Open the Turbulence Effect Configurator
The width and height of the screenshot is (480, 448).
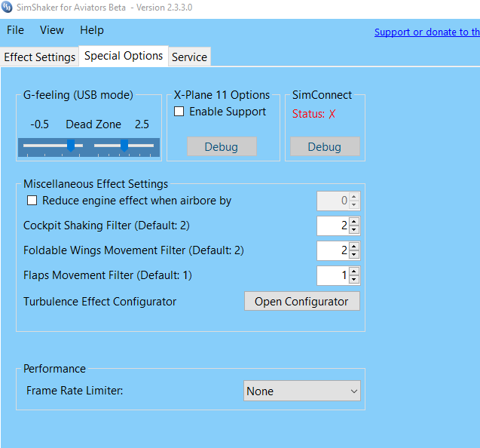click(302, 301)
